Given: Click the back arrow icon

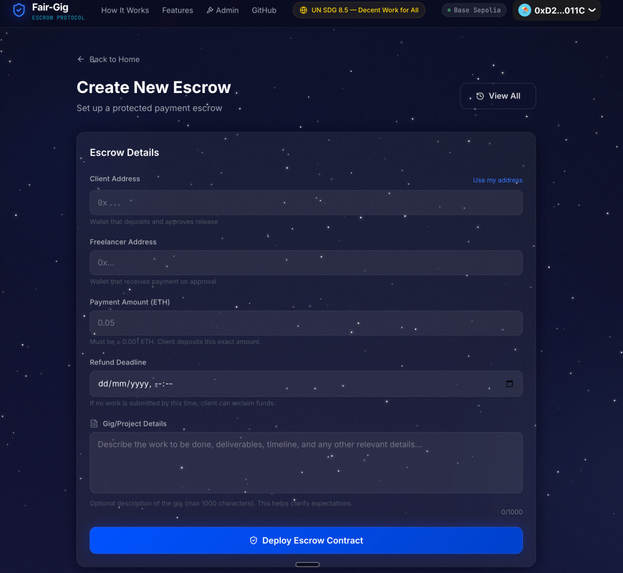Looking at the screenshot, I should point(81,59).
